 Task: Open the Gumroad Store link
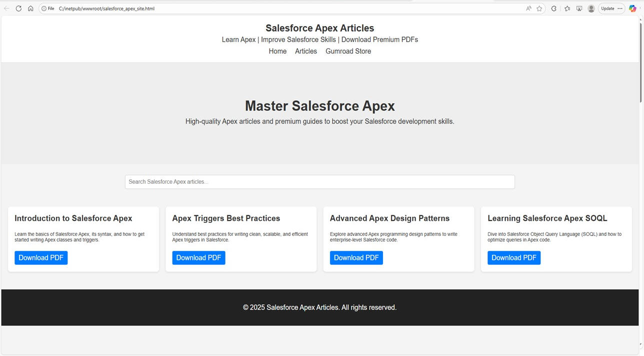click(x=348, y=51)
